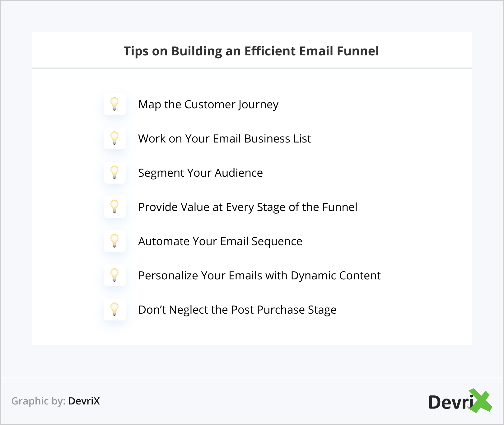Click lightbulb beside Personalize Your Emails tip

[x=114, y=275]
